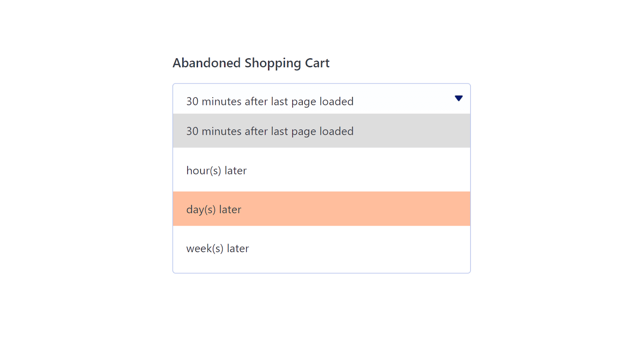
Task: Toggle the dropdown with the down-pointing caret
Action: (458, 99)
